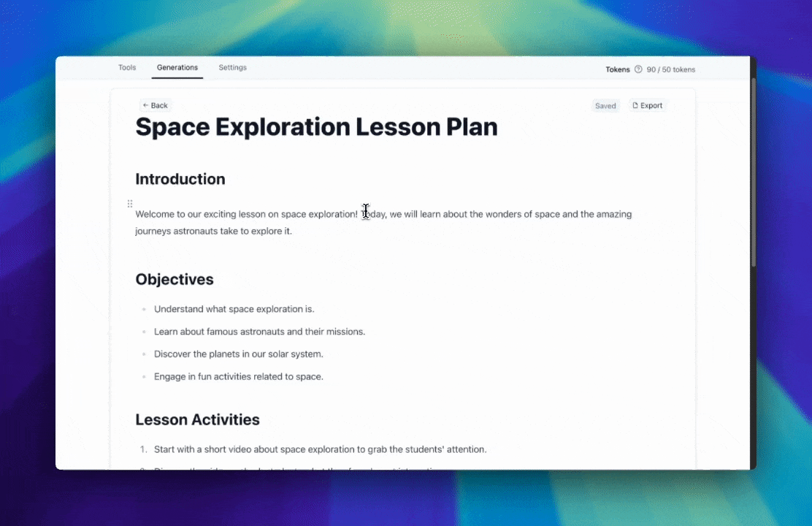Grab the six-dot drag handle beside Introduction paragraph
The width and height of the screenshot is (812, 526).
point(130,204)
